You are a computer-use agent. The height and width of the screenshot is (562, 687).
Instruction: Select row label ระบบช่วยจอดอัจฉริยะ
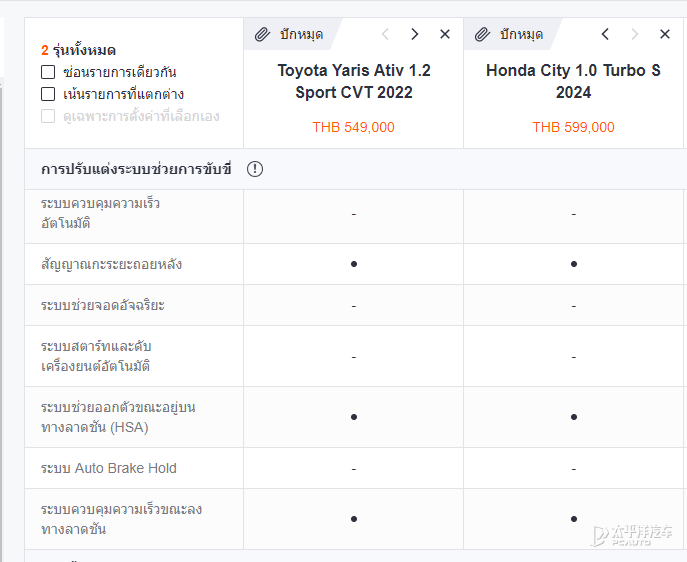(x=103, y=305)
